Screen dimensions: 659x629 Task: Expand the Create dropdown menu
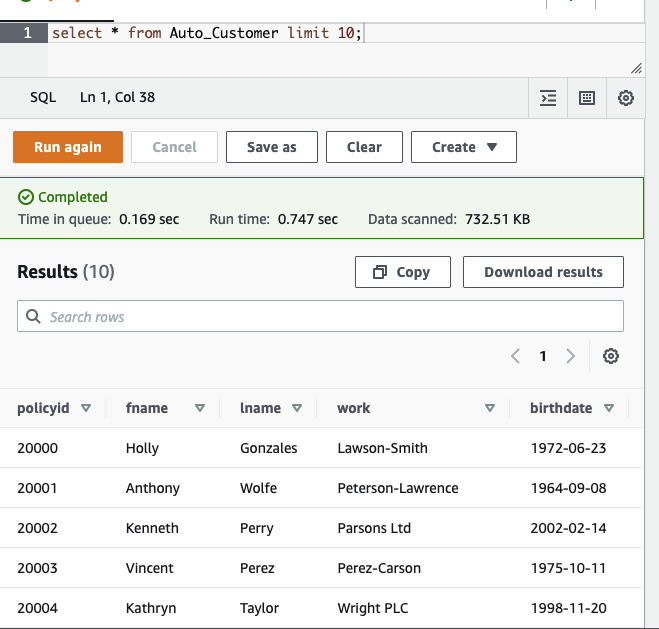point(464,147)
